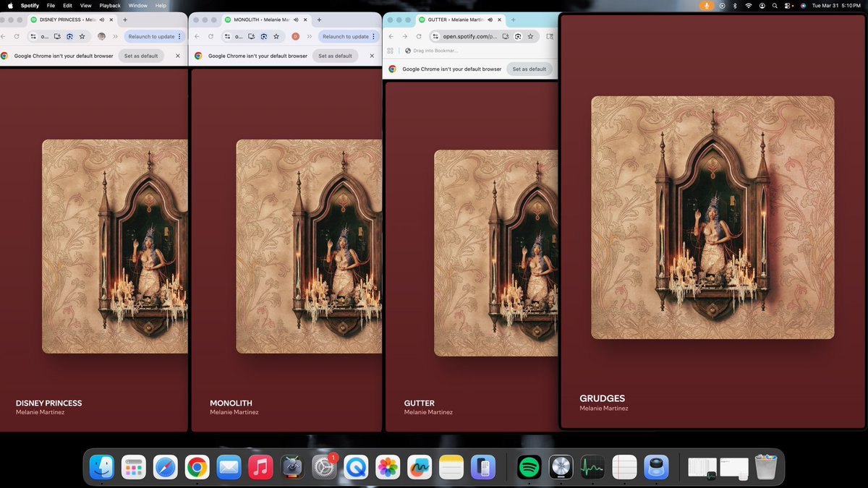
Task: Launch Google Chrome from the Dock
Action: 197,467
